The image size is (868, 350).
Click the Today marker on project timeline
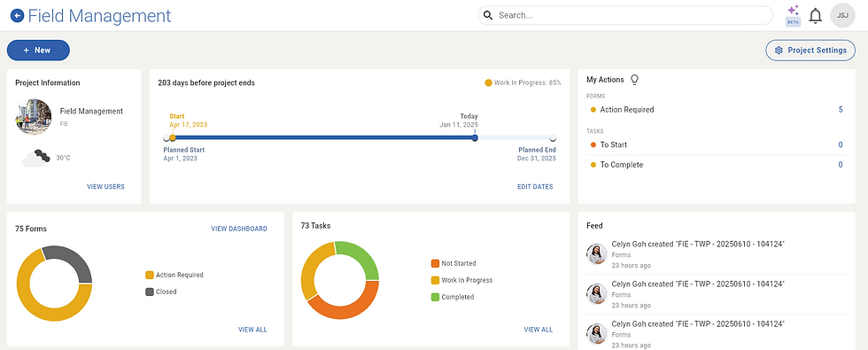tap(475, 138)
